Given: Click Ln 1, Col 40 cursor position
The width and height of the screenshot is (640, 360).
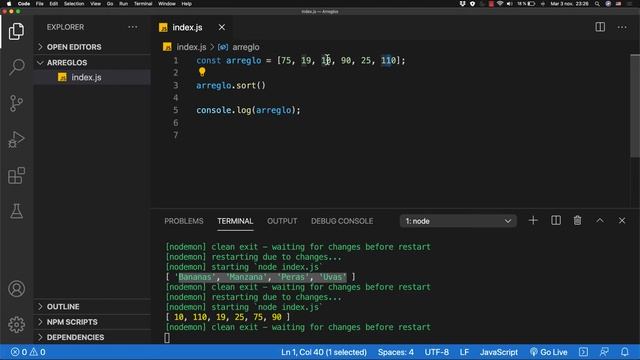Looking at the screenshot, I should coord(324,352).
